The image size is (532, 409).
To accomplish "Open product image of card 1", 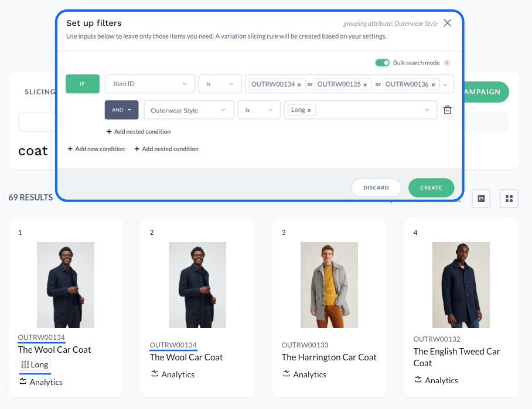I will tap(66, 285).
